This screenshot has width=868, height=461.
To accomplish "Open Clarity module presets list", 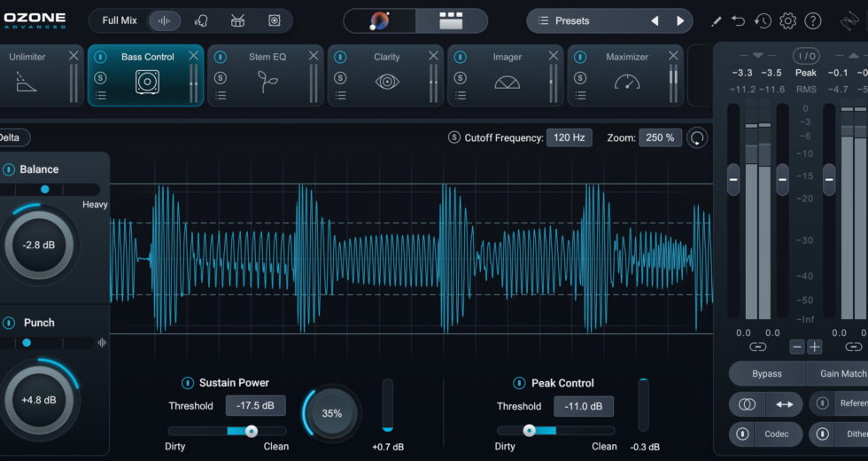I will pos(340,96).
